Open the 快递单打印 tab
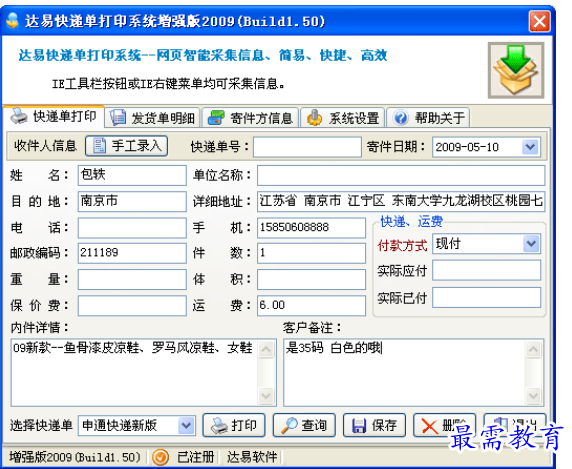This screenshot has width=572, height=469. 53,117
